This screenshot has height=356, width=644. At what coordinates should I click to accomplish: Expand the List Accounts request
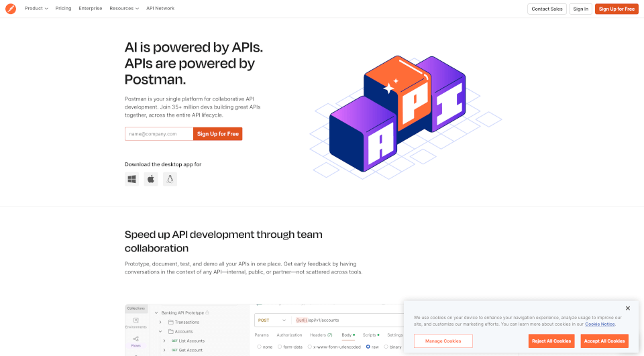[164, 341]
